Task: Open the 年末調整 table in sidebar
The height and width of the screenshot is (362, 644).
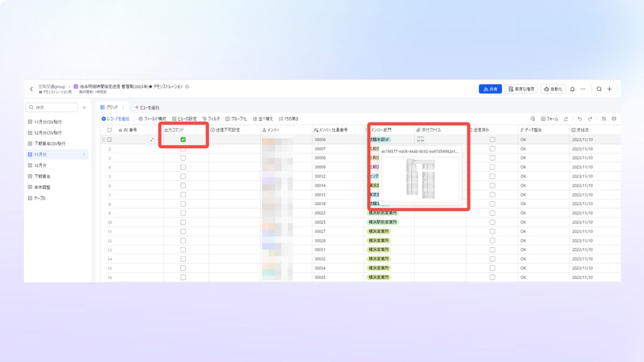Action: coord(42,187)
